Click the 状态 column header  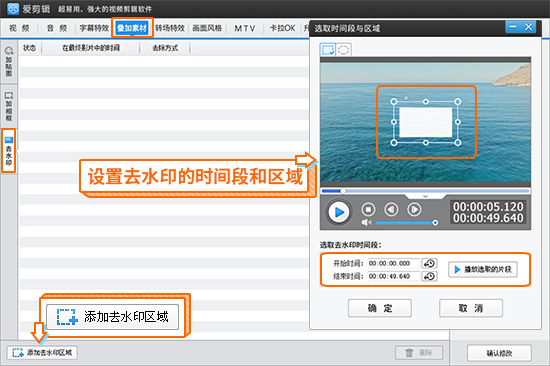pos(29,48)
